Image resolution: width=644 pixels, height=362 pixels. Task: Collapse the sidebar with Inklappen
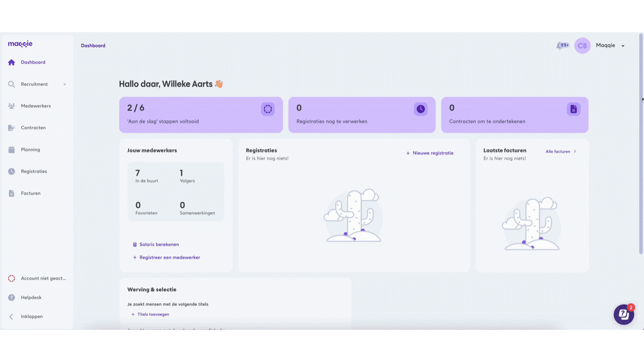pyautogui.click(x=32, y=316)
